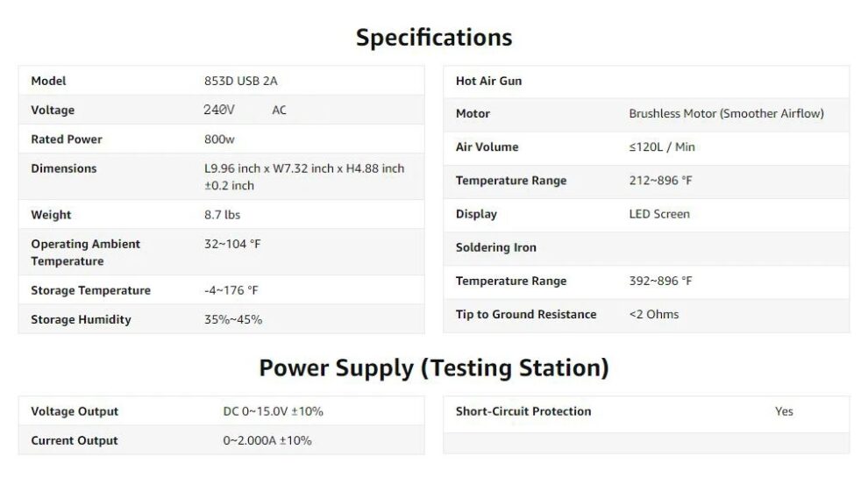Click the Hot Air Gun section header
This screenshot has width=868, height=478.
(488, 81)
